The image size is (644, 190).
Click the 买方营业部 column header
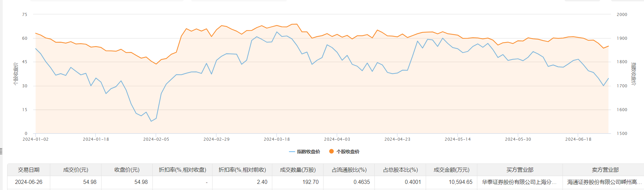click(520, 170)
